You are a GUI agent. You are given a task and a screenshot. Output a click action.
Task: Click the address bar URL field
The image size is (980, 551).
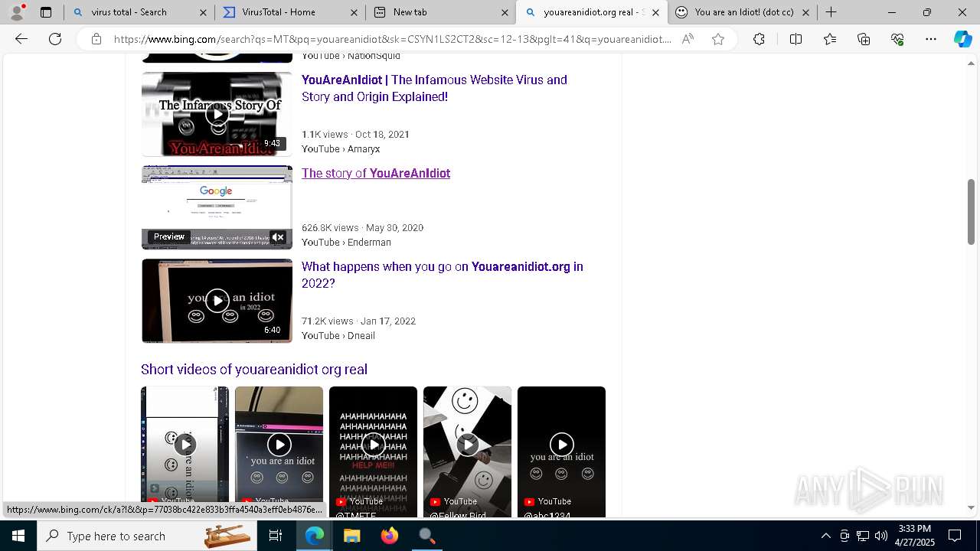[392, 39]
